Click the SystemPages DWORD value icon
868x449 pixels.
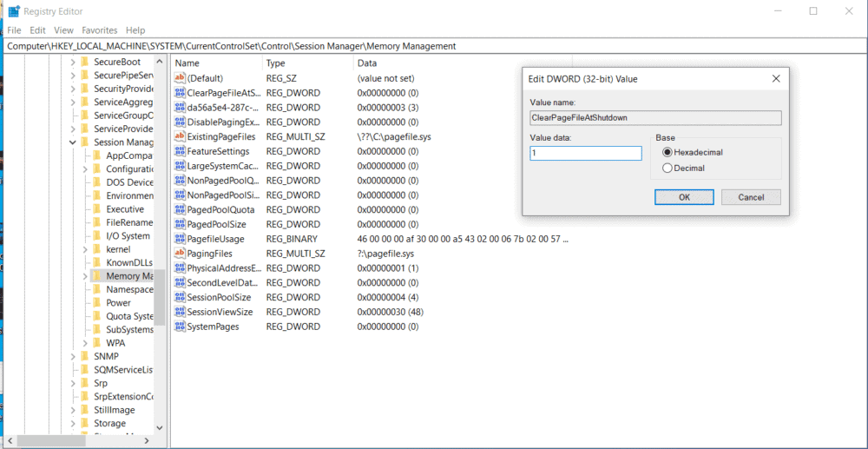(180, 327)
